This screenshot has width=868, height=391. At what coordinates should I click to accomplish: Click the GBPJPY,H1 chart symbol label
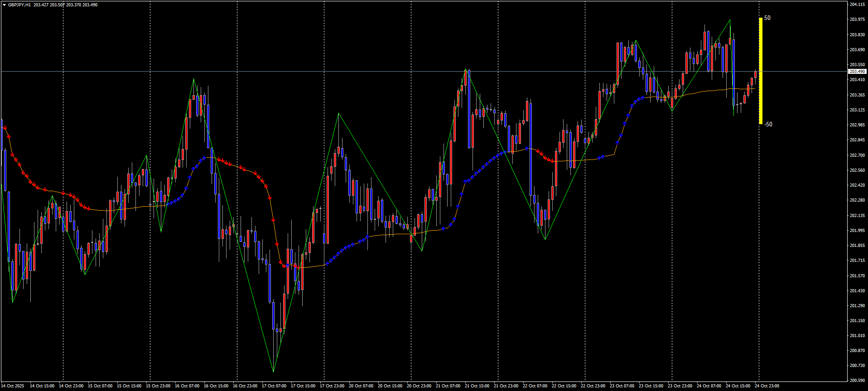pyautogui.click(x=19, y=5)
